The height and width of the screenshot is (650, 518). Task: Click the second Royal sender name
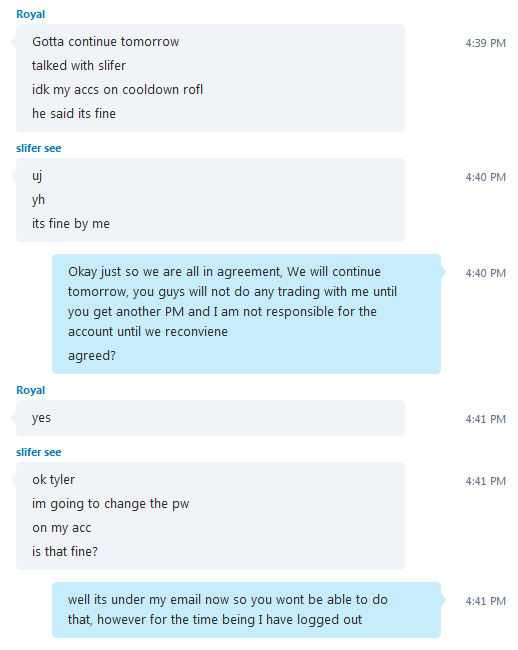[30, 390]
